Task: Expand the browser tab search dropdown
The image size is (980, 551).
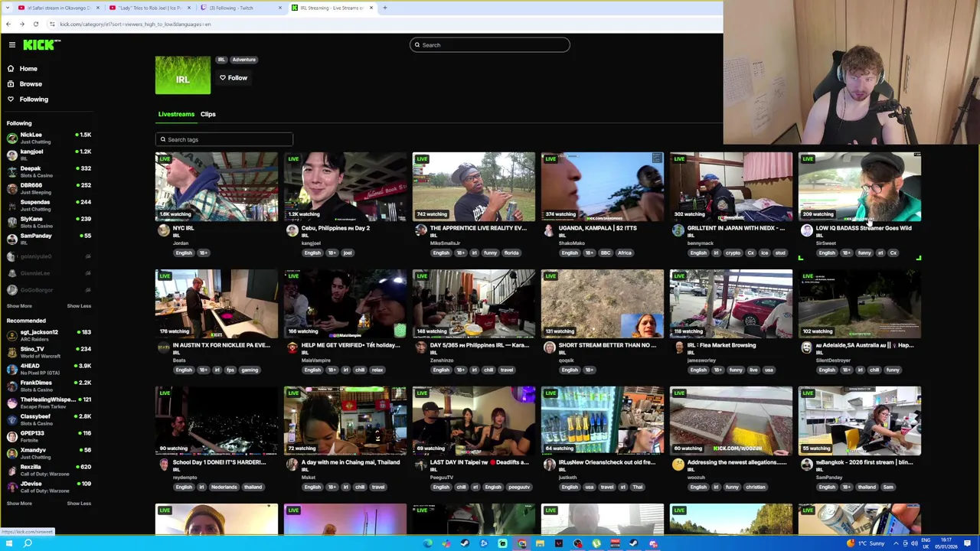Action: click(x=7, y=8)
